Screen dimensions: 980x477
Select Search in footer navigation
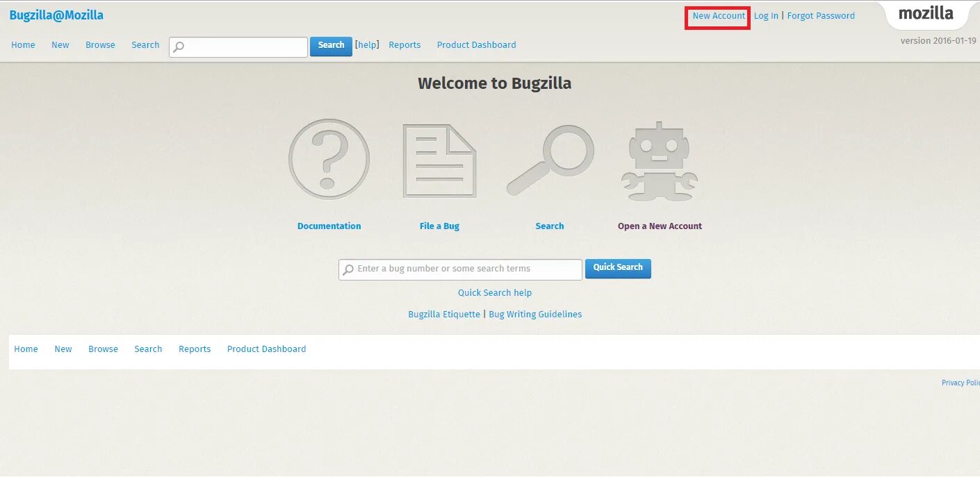tap(148, 349)
